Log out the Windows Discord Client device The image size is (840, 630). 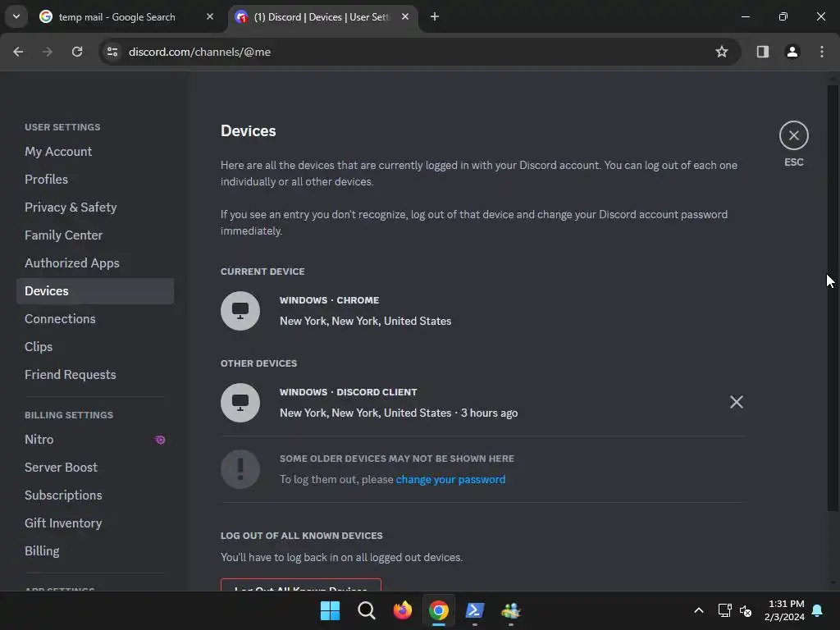(x=736, y=402)
